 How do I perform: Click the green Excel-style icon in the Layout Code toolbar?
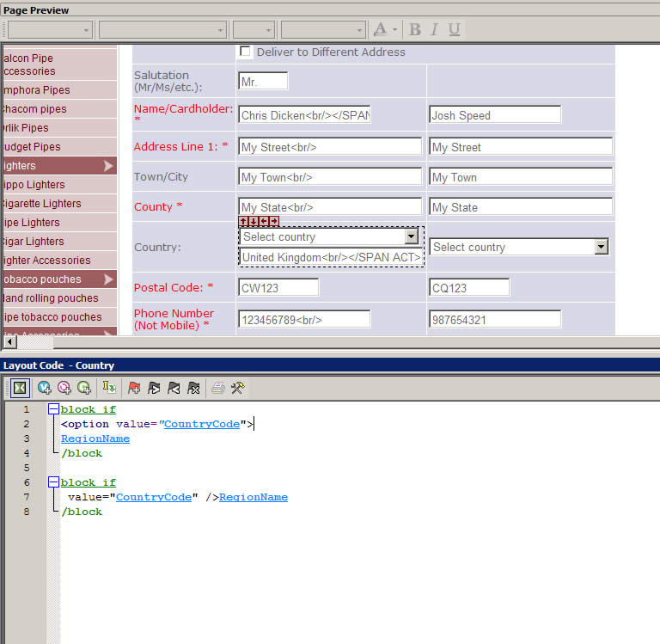[18, 388]
